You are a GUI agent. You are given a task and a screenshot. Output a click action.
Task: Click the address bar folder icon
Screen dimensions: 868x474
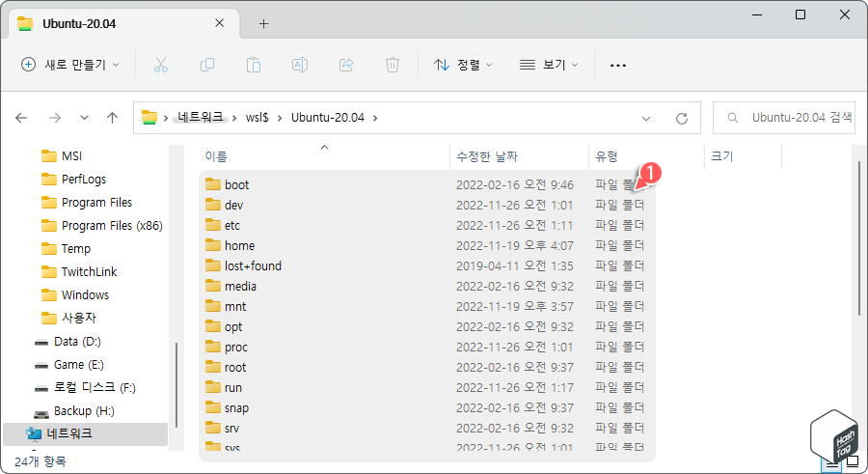click(149, 118)
